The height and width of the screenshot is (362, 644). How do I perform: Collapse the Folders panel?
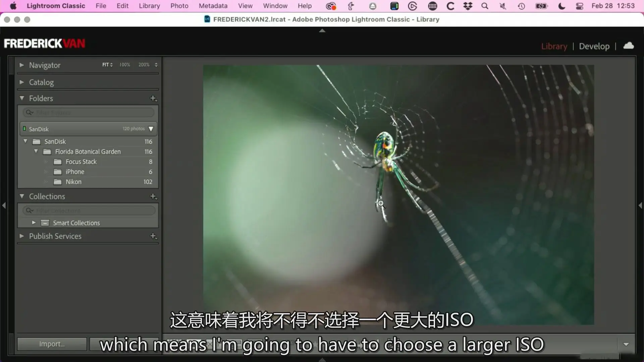click(22, 98)
